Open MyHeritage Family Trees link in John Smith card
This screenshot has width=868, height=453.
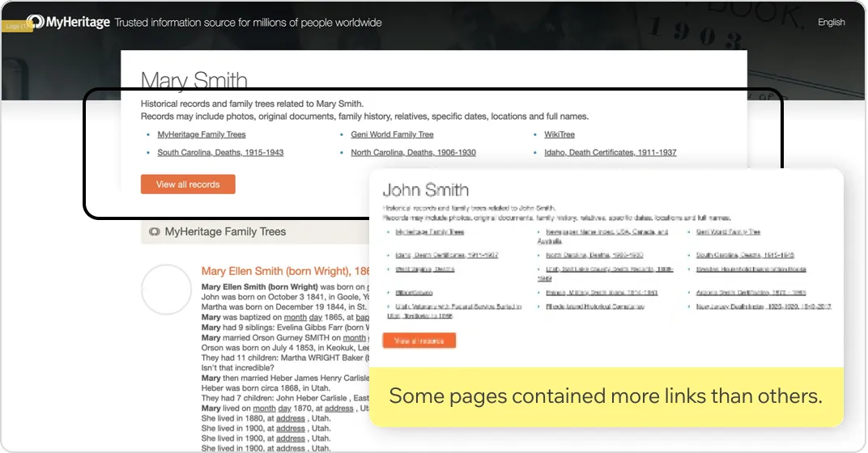(430, 231)
